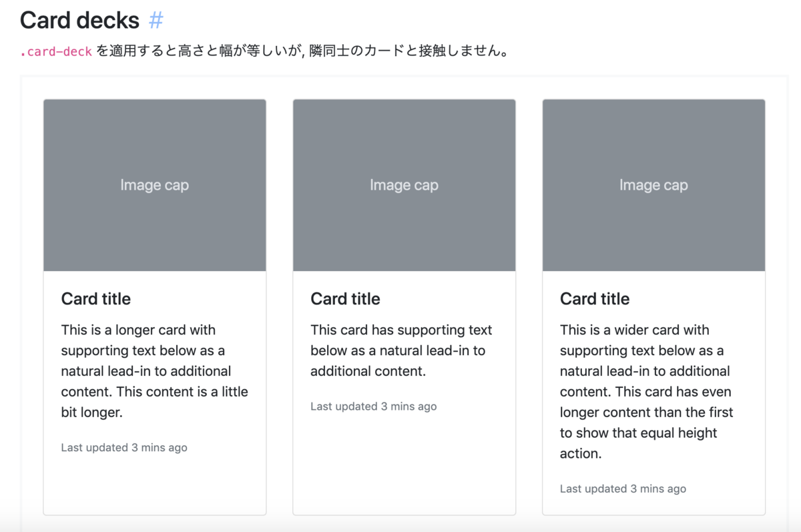Click the Image cap of the wider card
Image resolution: width=801 pixels, height=532 pixels.
(x=653, y=186)
